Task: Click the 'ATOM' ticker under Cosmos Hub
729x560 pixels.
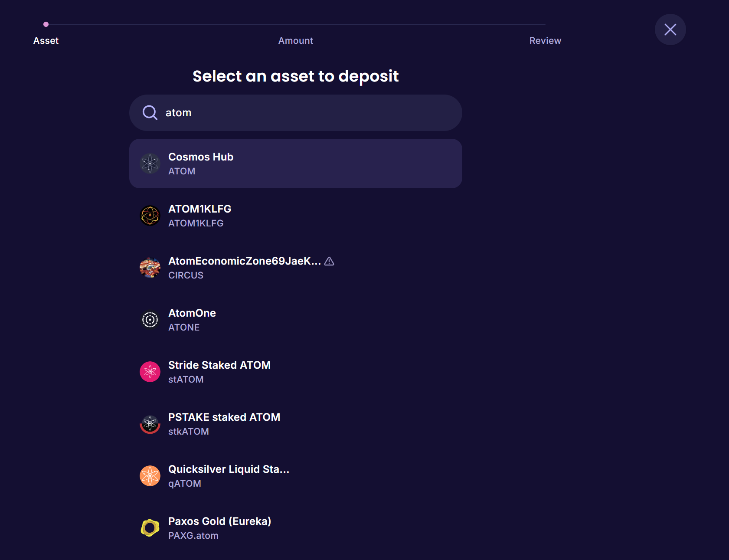Action: 182,171
